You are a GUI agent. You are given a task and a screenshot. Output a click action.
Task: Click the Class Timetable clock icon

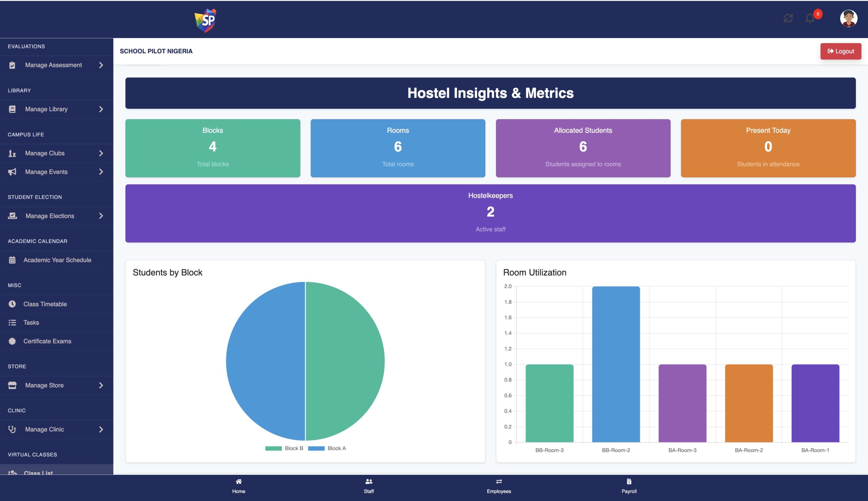click(x=12, y=304)
